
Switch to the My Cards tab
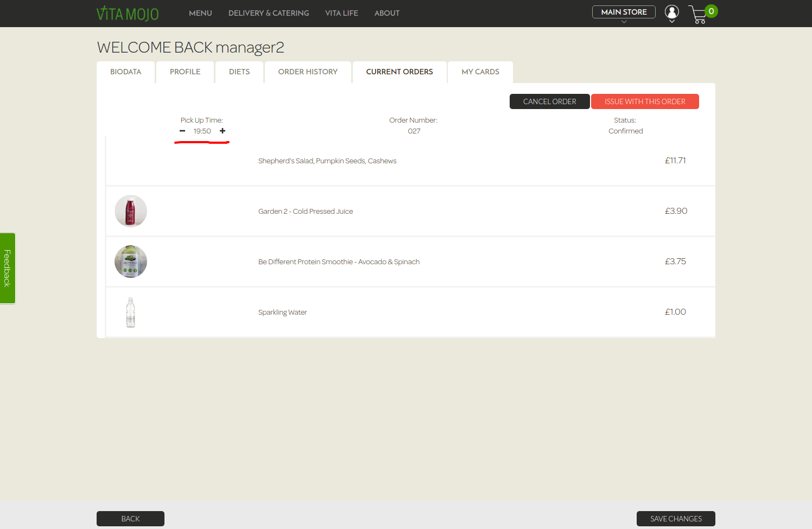(x=480, y=72)
